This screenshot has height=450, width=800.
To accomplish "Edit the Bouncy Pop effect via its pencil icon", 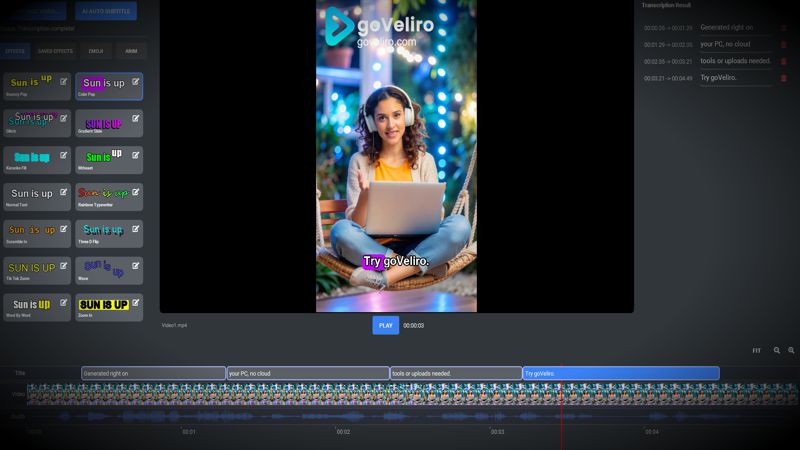I will (63, 82).
